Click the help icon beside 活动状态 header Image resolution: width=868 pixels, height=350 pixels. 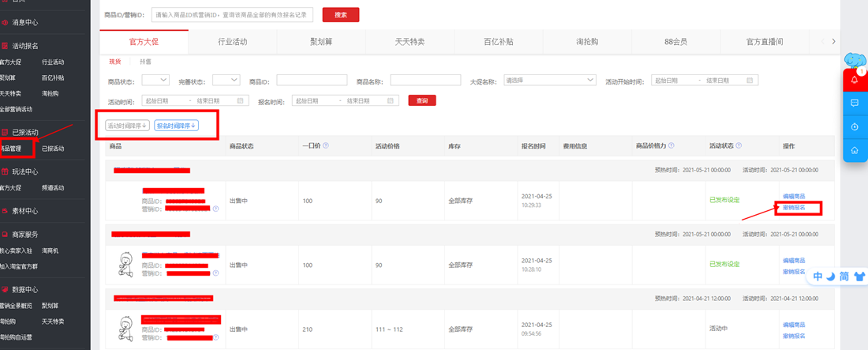click(741, 145)
